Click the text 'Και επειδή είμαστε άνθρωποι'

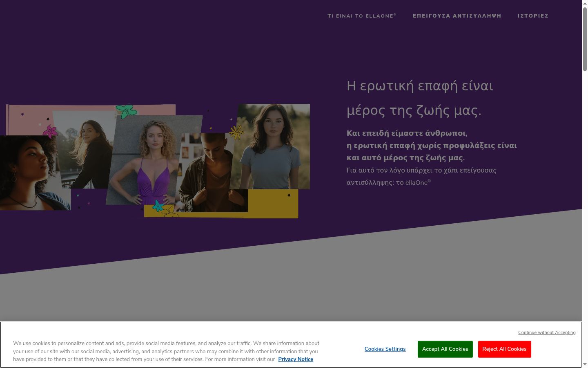click(x=406, y=133)
